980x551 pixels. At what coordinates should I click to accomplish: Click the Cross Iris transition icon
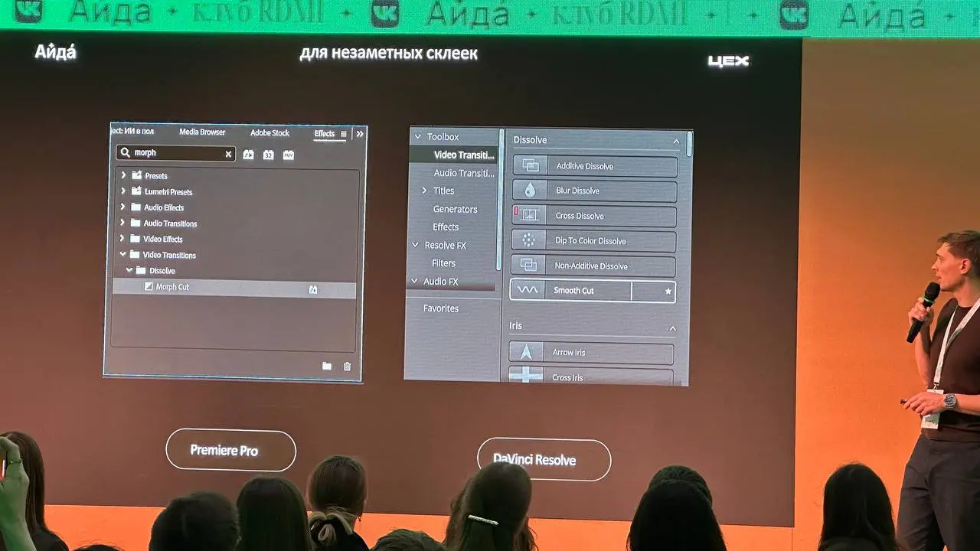tap(526, 375)
